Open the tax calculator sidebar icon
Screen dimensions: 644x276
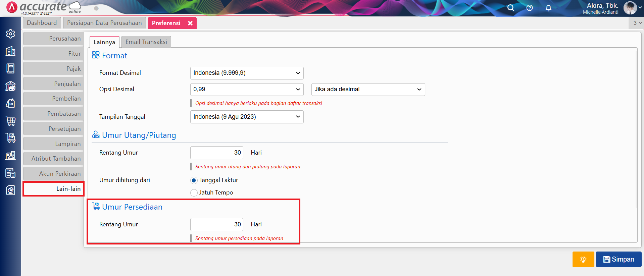[10, 173]
